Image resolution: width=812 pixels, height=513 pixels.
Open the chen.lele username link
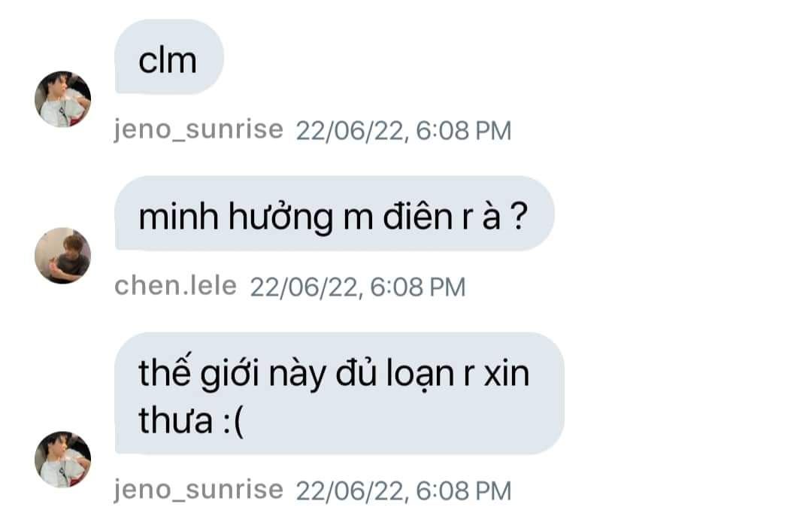click(175, 286)
